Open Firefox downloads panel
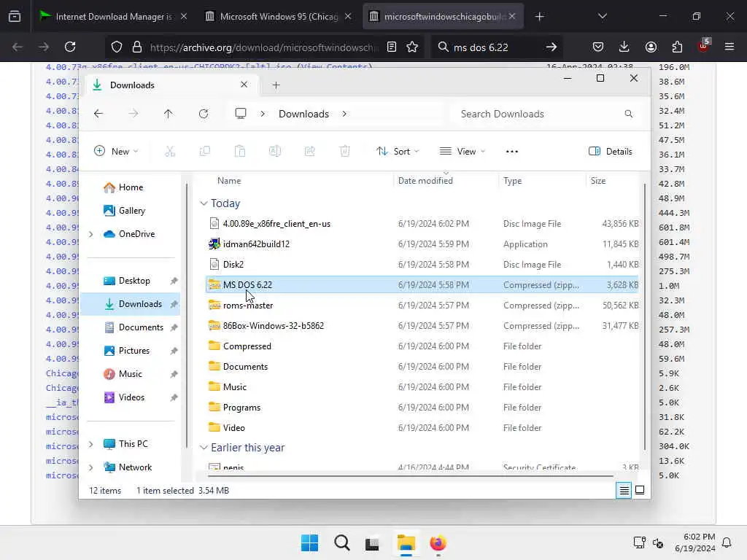747x560 pixels. point(624,47)
